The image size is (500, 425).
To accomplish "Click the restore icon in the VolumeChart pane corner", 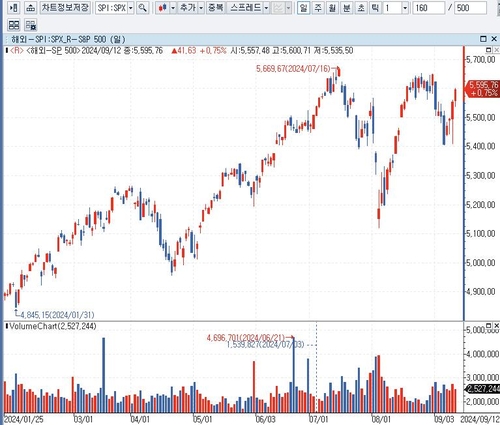I will 488,325.
